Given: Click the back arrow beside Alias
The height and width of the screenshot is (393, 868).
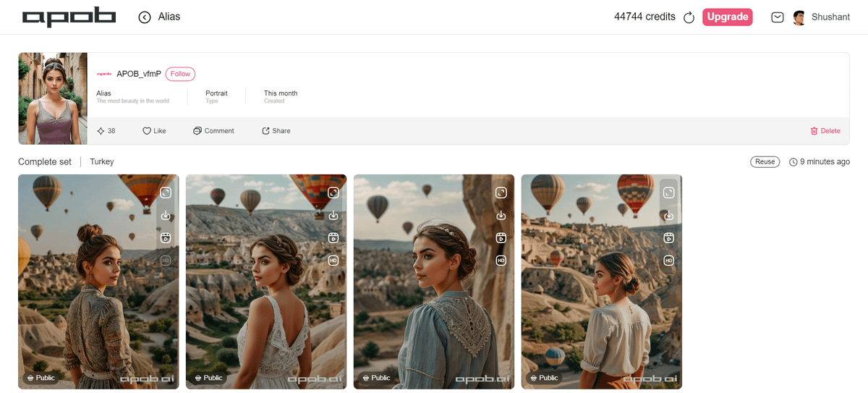Looking at the screenshot, I should (x=145, y=17).
